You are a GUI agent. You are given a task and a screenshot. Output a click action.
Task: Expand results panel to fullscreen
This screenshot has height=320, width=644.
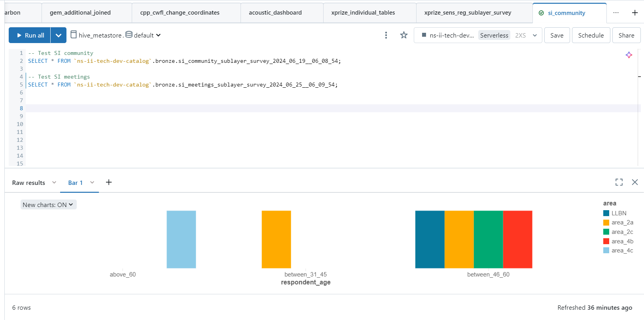[x=619, y=182]
